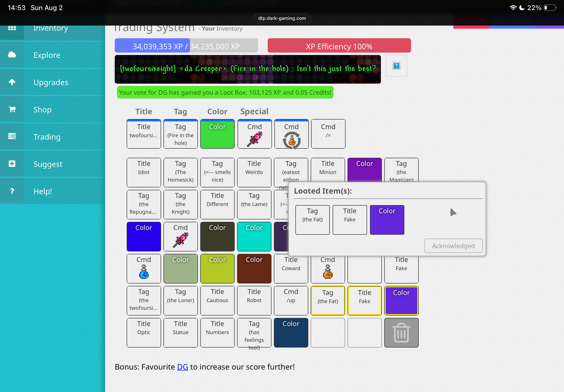Image resolution: width=564 pixels, height=392 pixels.
Task: Select the equipped green Color slot
Action: (217, 134)
